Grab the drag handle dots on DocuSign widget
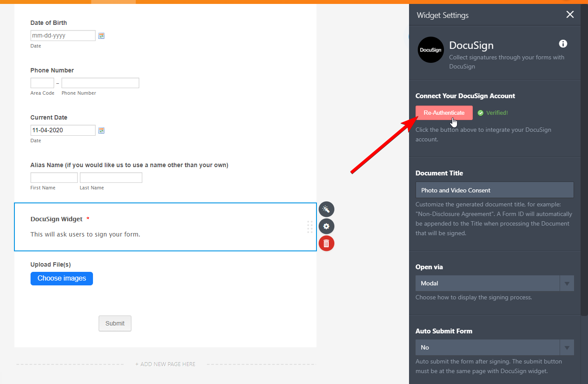 tap(310, 226)
